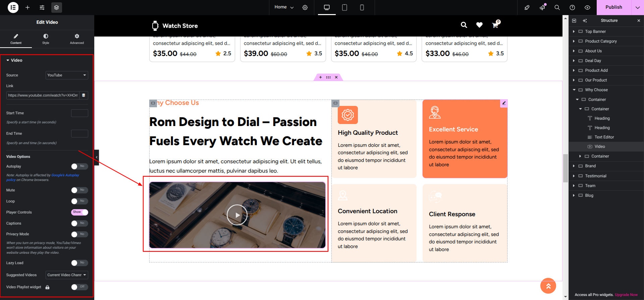Click the Start Time input field
The width and height of the screenshot is (644, 300).
(x=79, y=113)
